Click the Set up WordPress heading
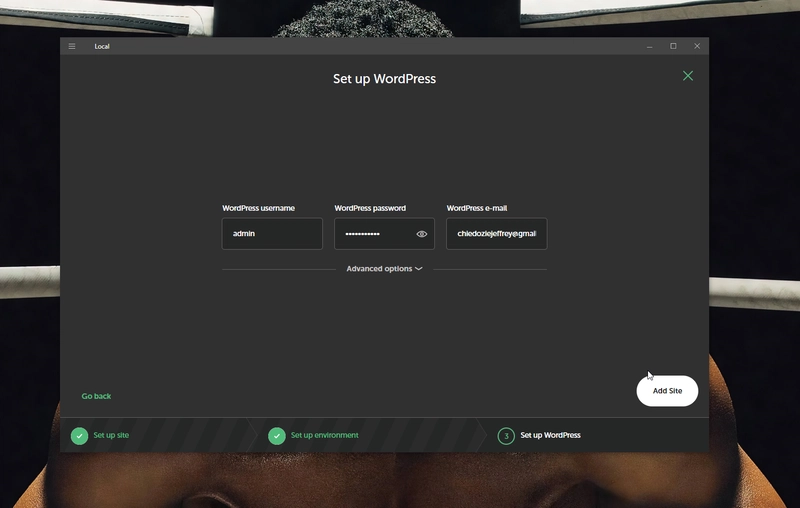Image resolution: width=800 pixels, height=508 pixels. click(384, 79)
